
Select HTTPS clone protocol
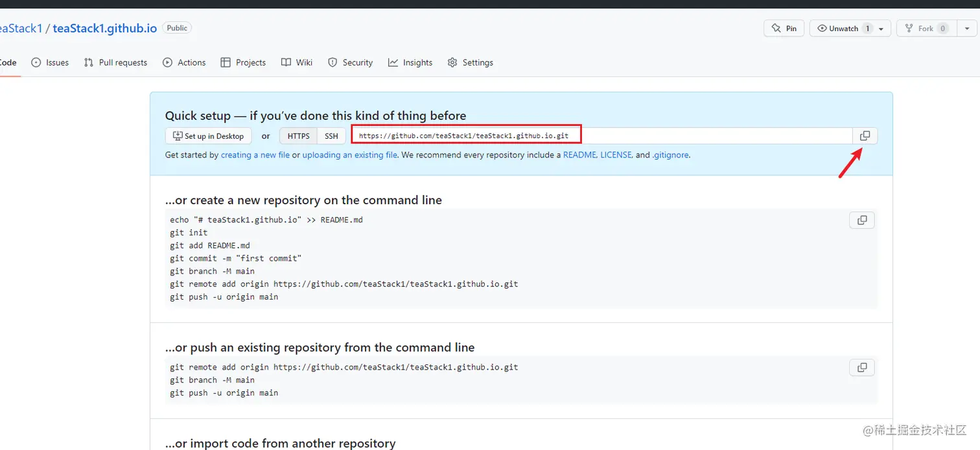pos(299,136)
